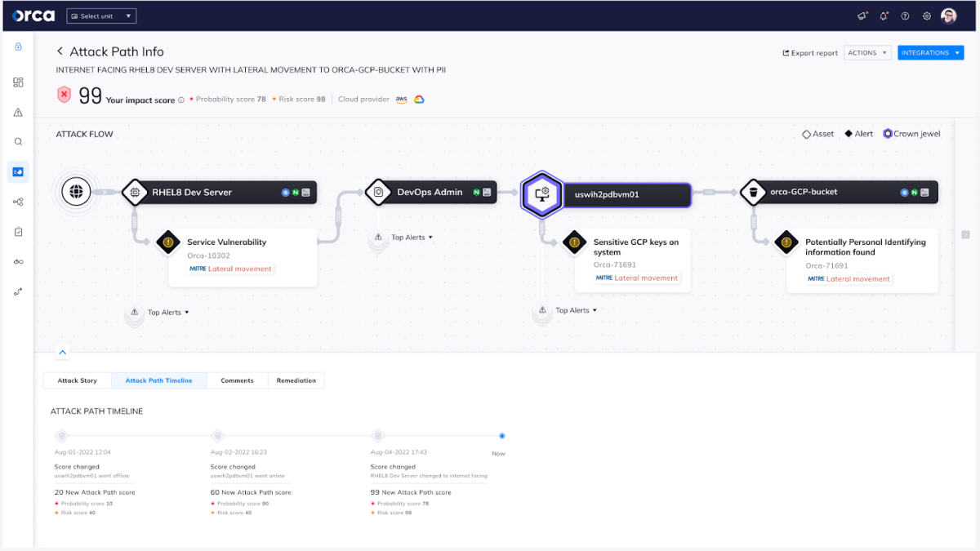The width and height of the screenshot is (980, 551).
Task: Open the Comments tab
Action: click(x=237, y=380)
